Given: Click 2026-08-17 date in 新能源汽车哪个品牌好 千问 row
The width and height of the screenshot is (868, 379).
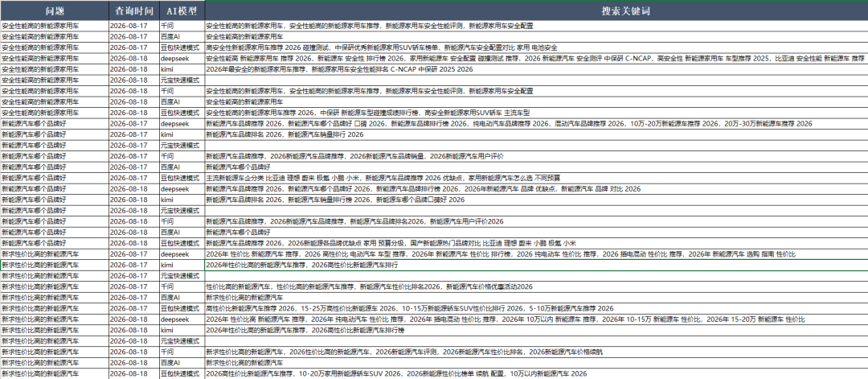Looking at the screenshot, I should (x=134, y=156).
